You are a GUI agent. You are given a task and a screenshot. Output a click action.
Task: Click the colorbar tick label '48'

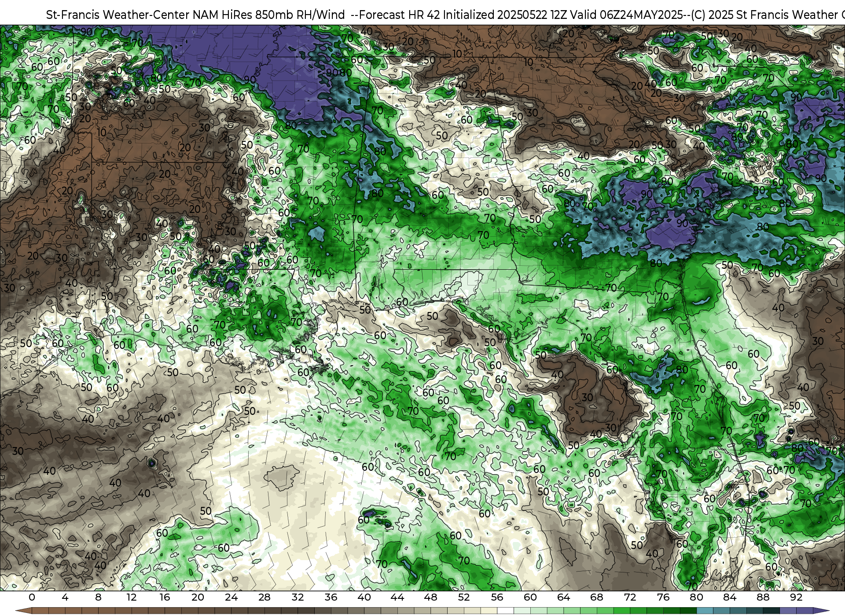(x=430, y=598)
